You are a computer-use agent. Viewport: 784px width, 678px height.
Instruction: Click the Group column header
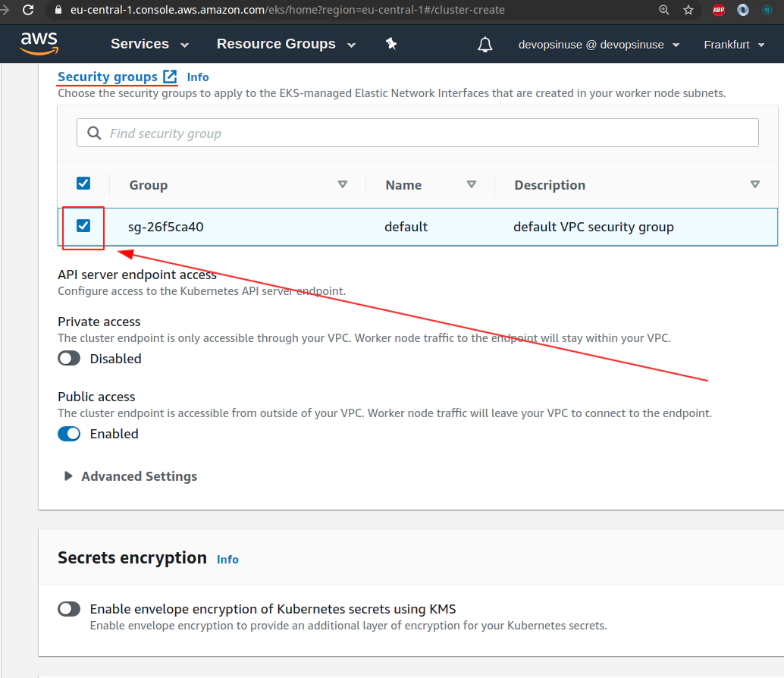click(x=148, y=185)
